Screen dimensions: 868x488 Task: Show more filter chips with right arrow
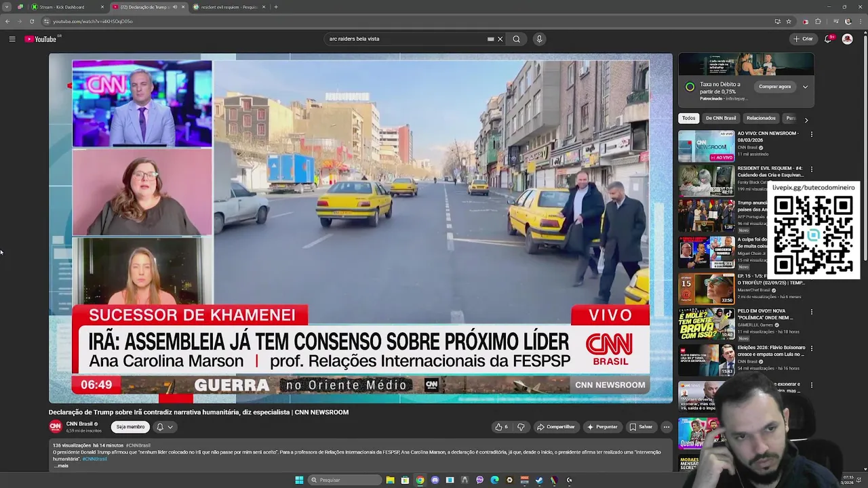[806, 119]
